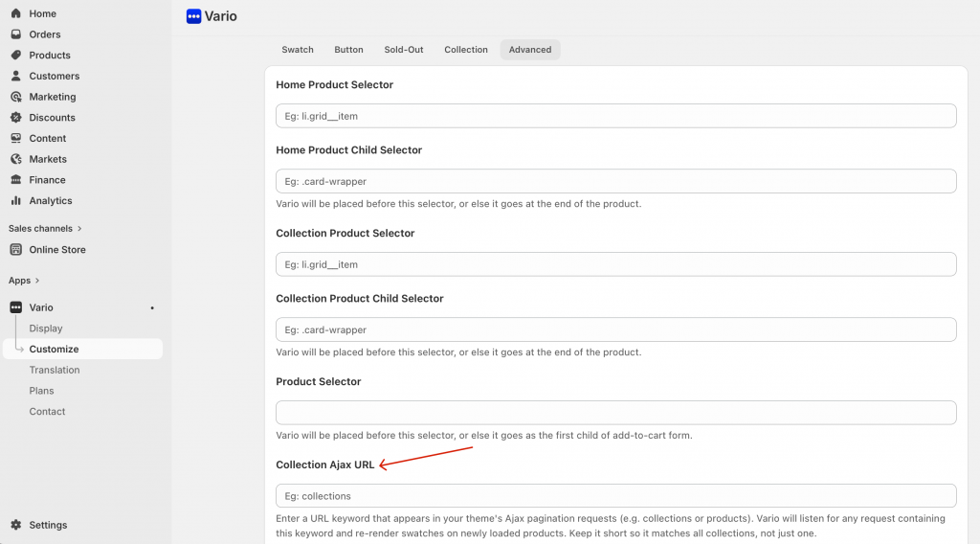980x544 pixels.
Task: Open Display under the Vario app
Action: pos(46,329)
